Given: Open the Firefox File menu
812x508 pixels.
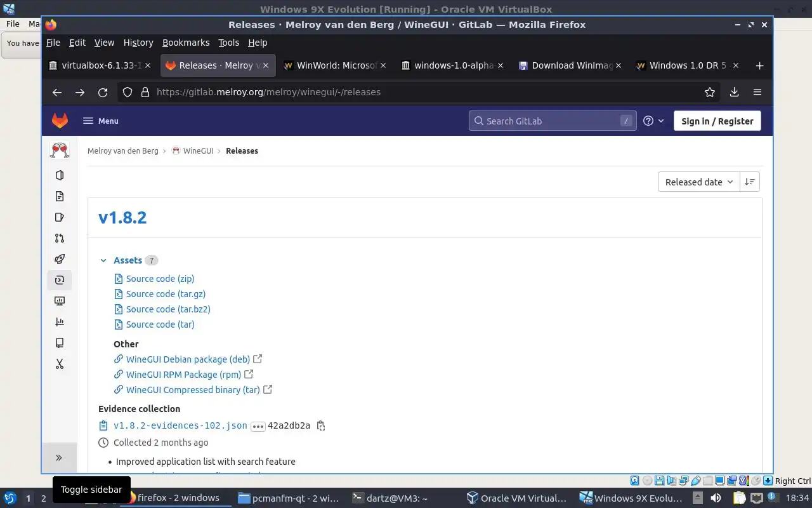Looking at the screenshot, I should (x=53, y=43).
